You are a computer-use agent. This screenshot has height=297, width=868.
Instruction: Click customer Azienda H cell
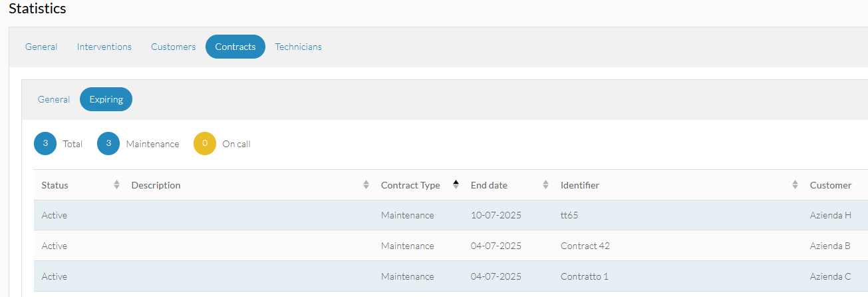coord(831,215)
